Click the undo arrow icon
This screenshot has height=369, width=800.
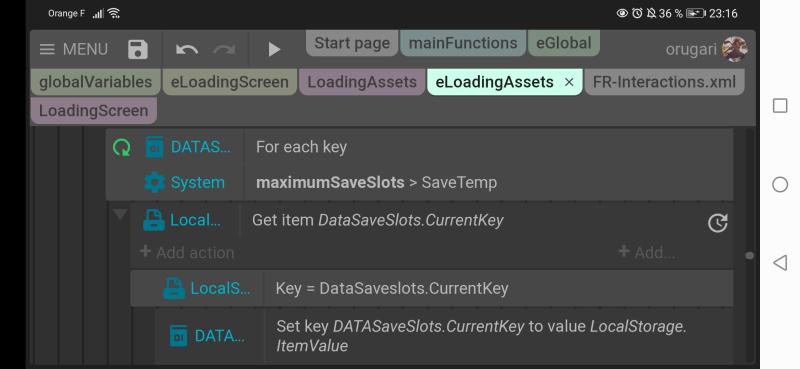pyautogui.click(x=187, y=50)
